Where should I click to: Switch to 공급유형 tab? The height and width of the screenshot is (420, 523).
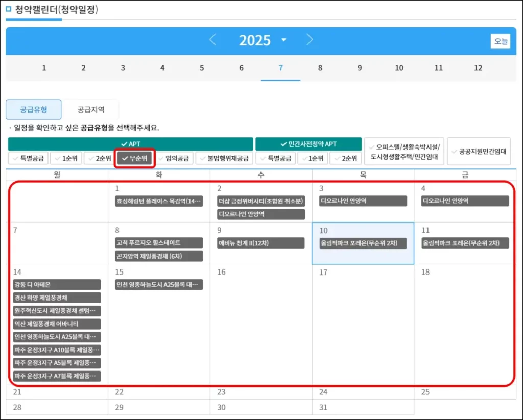(x=34, y=109)
